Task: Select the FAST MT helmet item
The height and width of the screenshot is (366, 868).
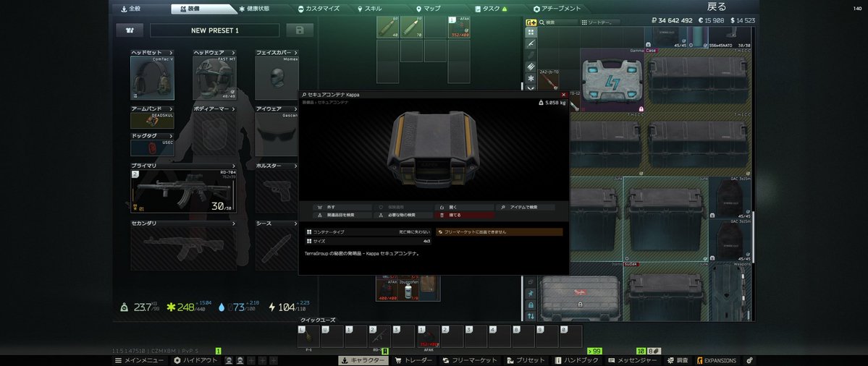Action: pyautogui.click(x=215, y=78)
